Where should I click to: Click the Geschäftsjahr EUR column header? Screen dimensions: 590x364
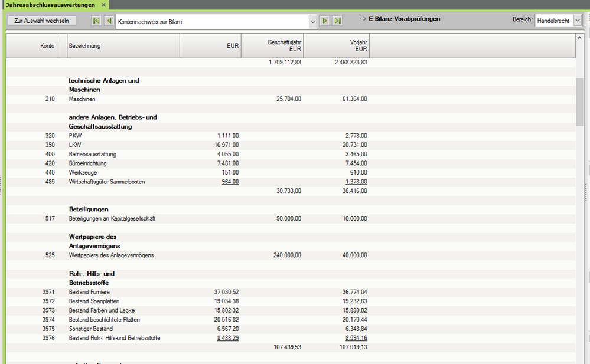pyautogui.click(x=272, y=46)
